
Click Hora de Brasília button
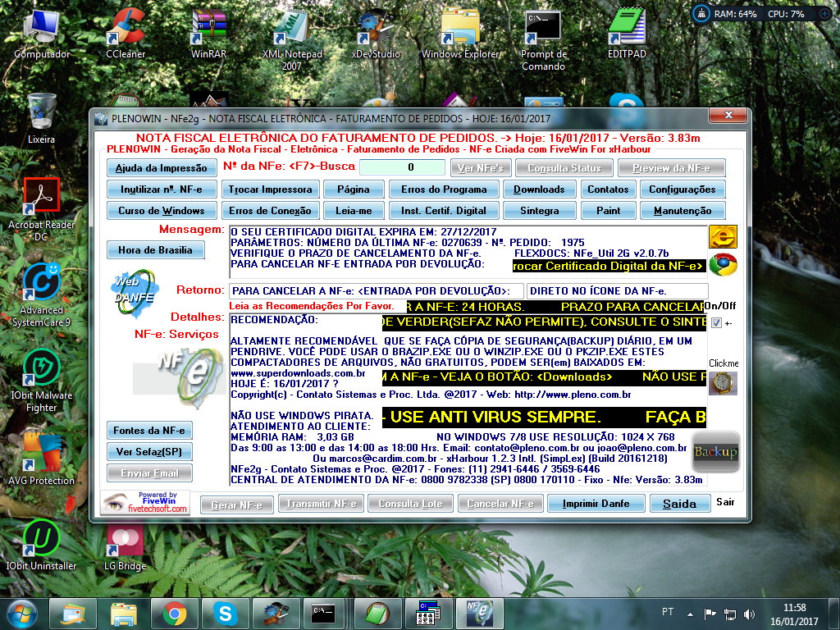[155, 249]
